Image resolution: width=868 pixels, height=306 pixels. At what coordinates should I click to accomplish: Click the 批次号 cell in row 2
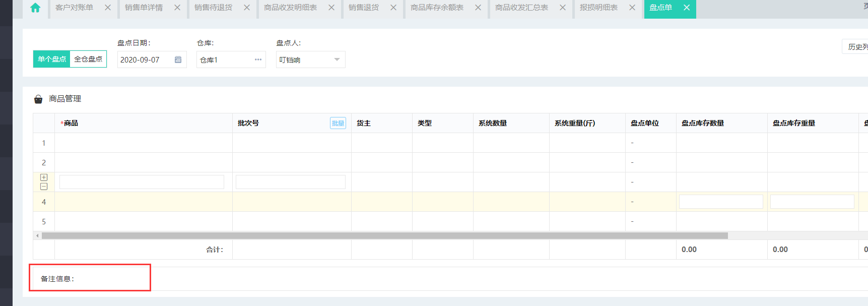(292, 162)
